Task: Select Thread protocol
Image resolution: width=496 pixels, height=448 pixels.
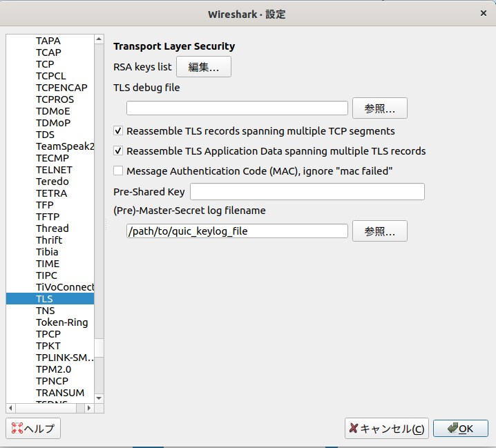Action: tap(53, 228)
